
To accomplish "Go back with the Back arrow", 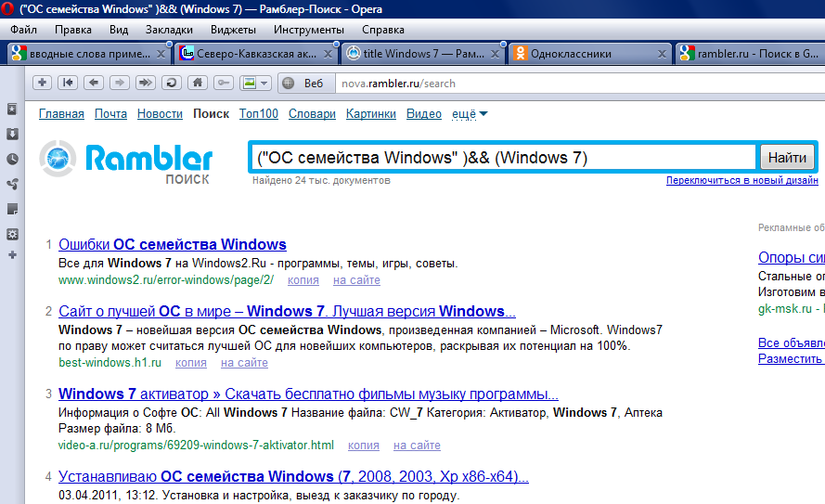I will pos(94,83).
